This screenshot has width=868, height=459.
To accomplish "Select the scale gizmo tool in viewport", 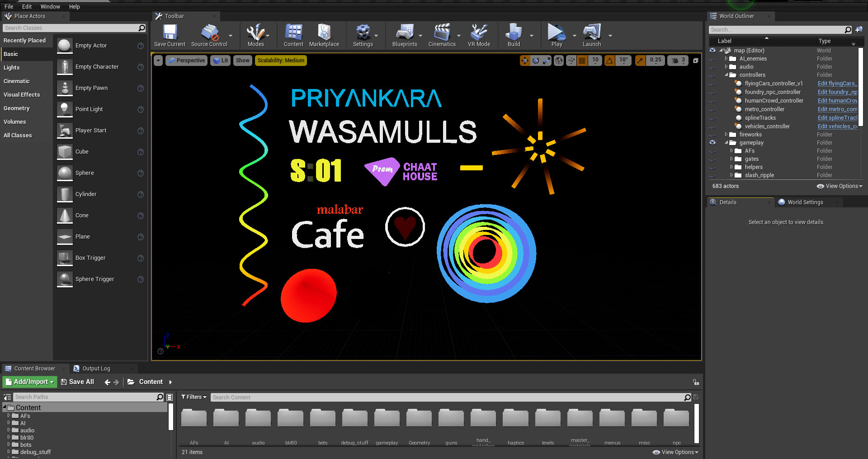I will pos(547,61).
